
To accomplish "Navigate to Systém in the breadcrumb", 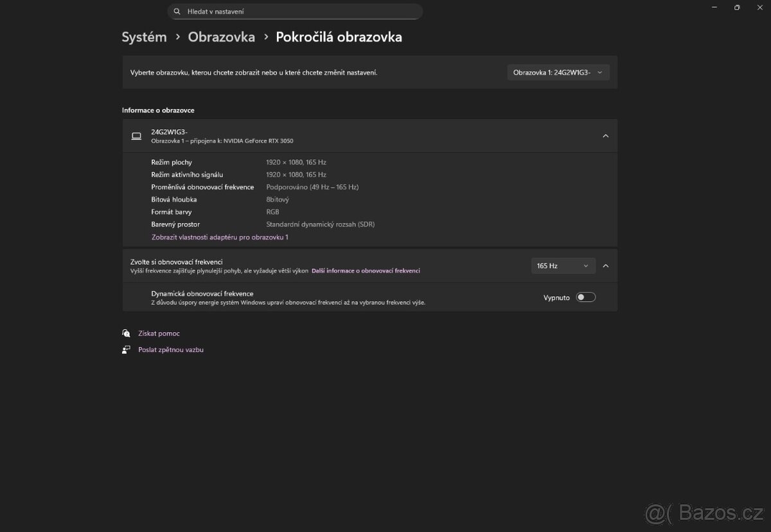I will pos(144,37).
